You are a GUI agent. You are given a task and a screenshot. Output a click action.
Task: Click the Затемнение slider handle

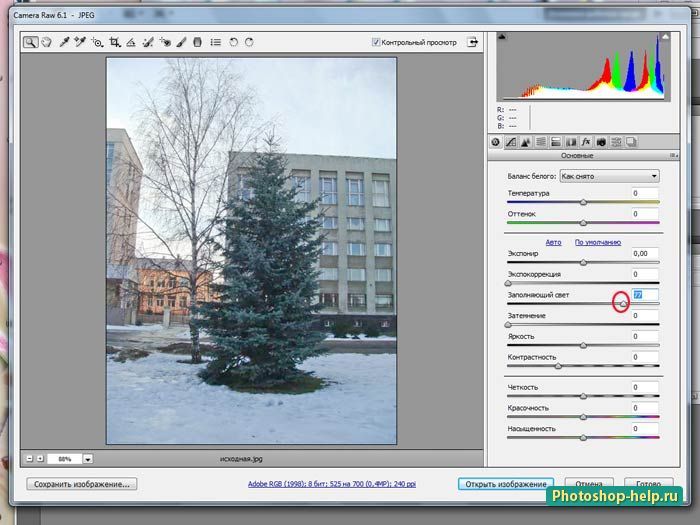click(x=508, y=325)
